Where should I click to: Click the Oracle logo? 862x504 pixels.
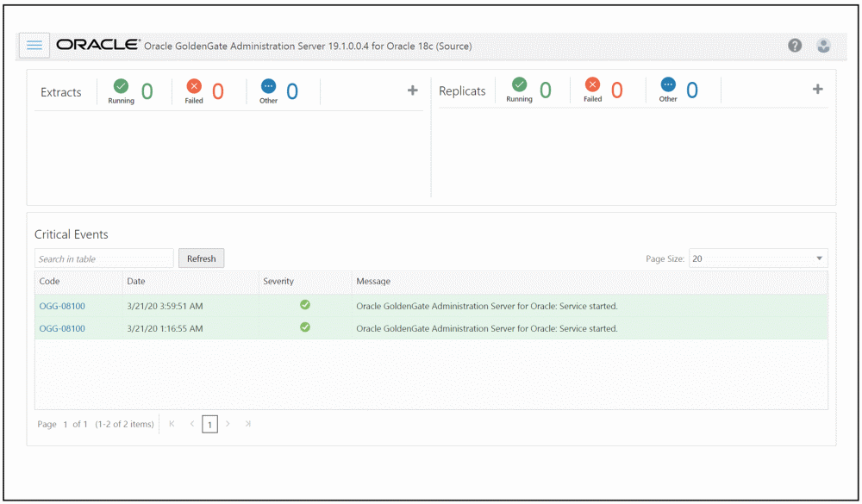(98, 45)
